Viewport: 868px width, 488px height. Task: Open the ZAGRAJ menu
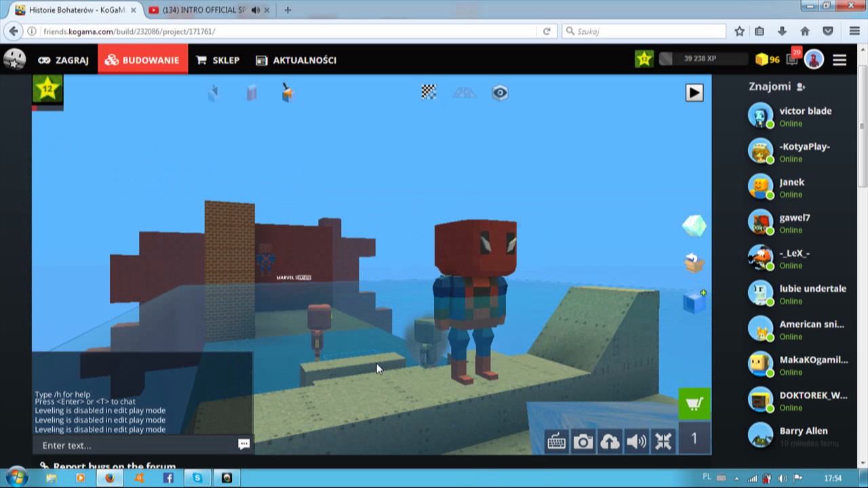pos(63,60)
